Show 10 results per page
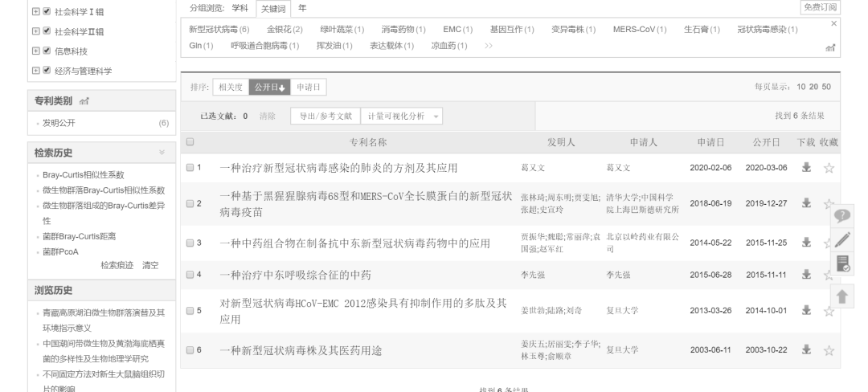This screenshot has width=868, height=392. point(801,87)
